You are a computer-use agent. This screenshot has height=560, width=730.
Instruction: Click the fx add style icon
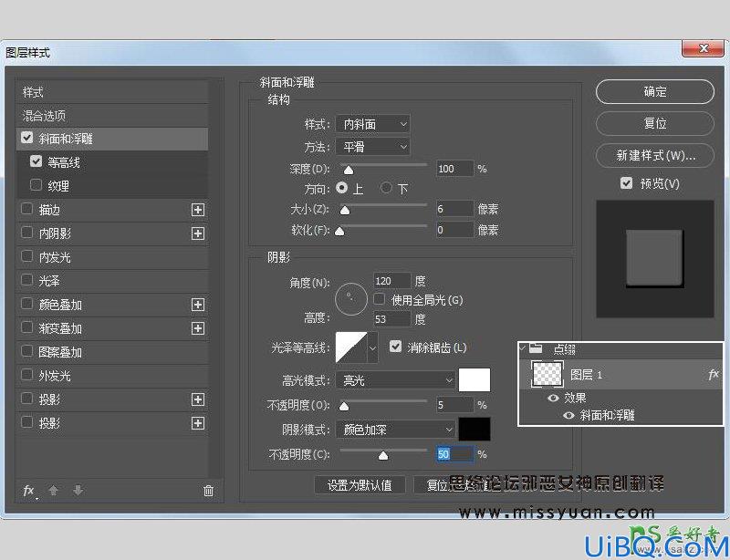pyautogui.click(x=30, y=491)
